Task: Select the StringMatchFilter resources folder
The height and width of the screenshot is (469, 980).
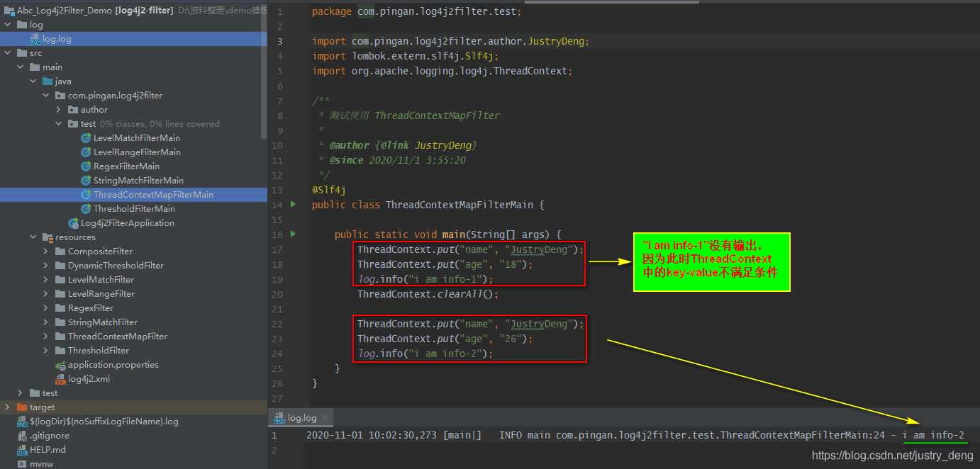Action: coord(103,322)
